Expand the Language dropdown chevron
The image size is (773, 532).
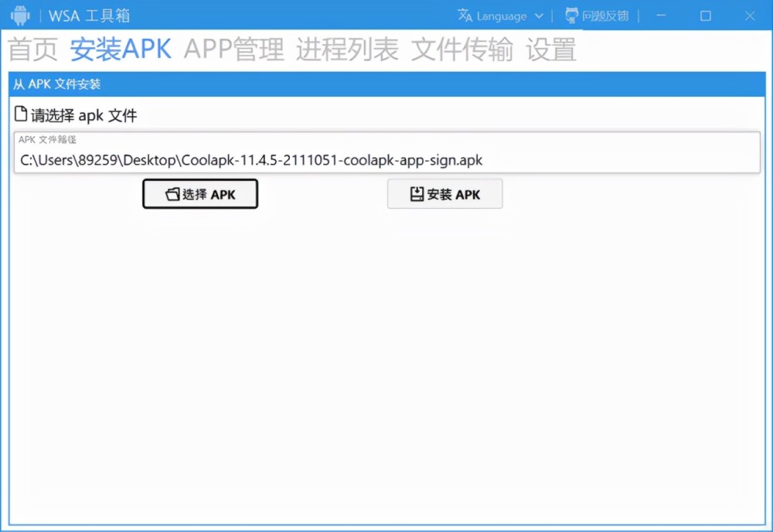pyautogui.click(x=539, y=16)
